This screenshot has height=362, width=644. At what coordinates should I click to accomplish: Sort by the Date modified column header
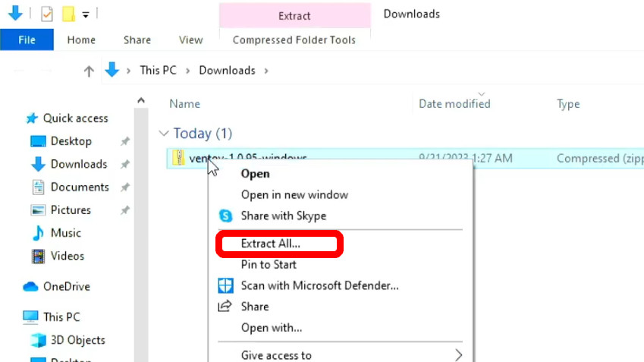pos(454,104)
